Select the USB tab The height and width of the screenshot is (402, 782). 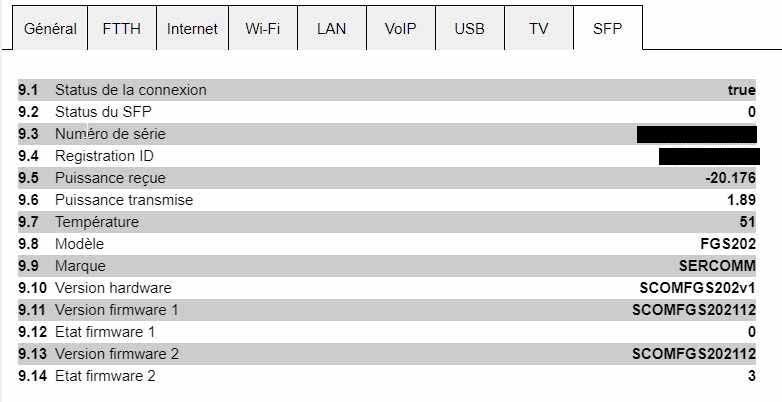[469, 29]
